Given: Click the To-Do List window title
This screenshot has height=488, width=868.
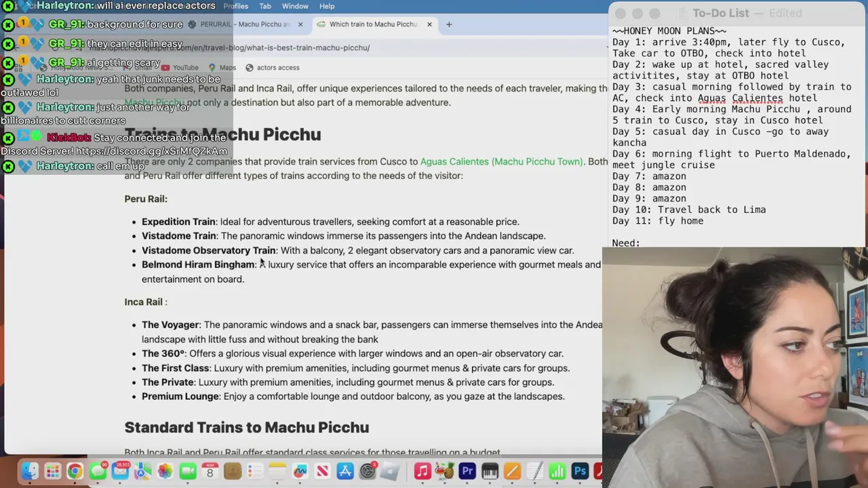Looking at the screenshot, I should tap(721, 13).
